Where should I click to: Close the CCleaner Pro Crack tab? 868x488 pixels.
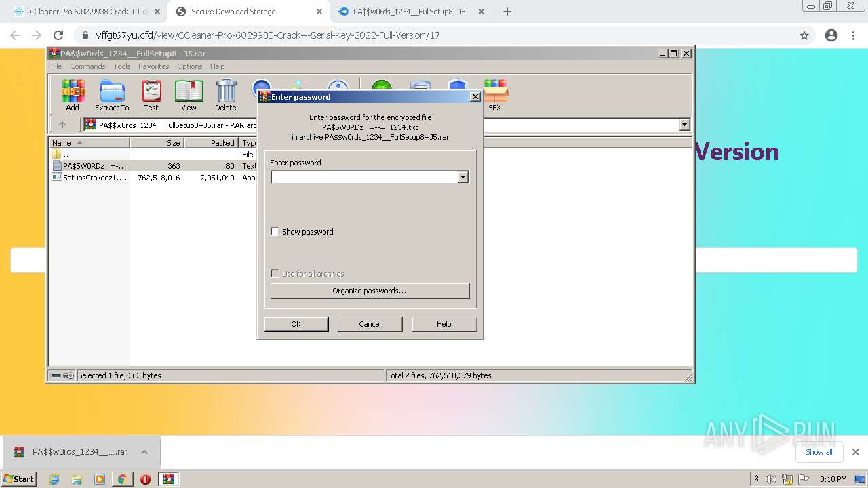click(x=157, y=12)
